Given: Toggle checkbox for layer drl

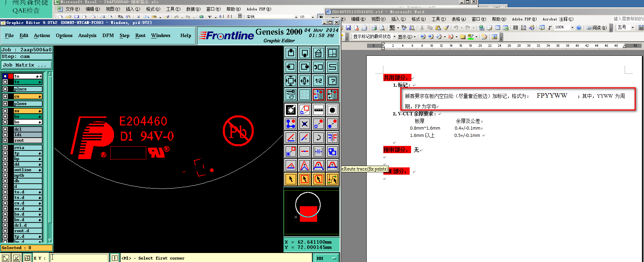Looking at the screenshot, I should click(5, 129).
